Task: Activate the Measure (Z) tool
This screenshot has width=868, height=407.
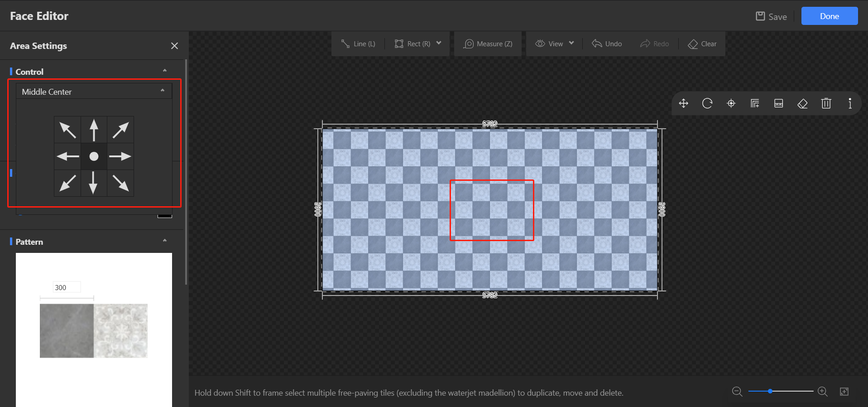Action: [488, 44]
